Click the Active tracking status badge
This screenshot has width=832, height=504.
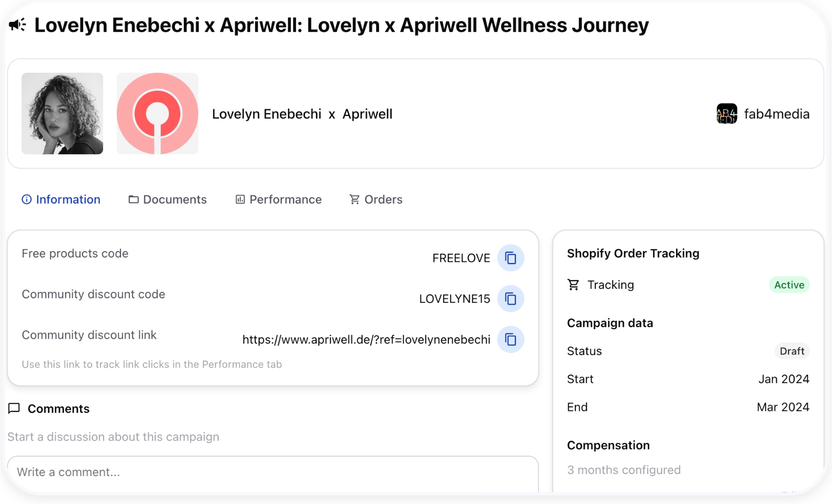(x=789, y=285)
